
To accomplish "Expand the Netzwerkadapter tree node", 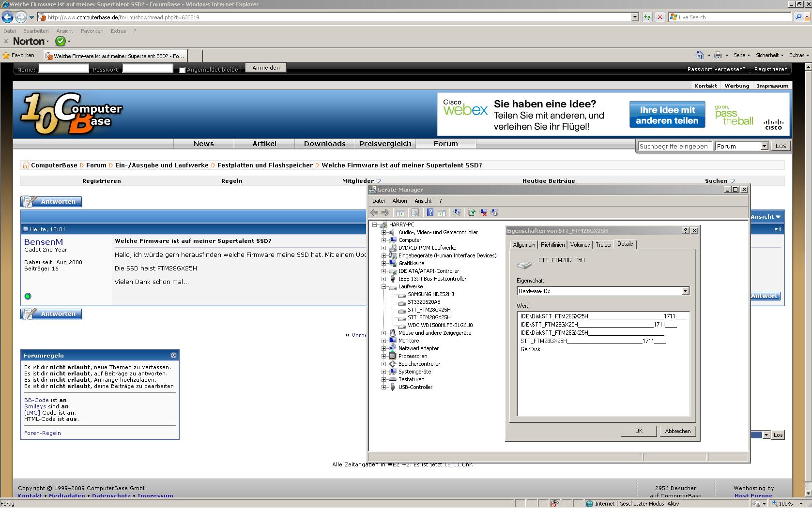I will (x=383, y=348).
